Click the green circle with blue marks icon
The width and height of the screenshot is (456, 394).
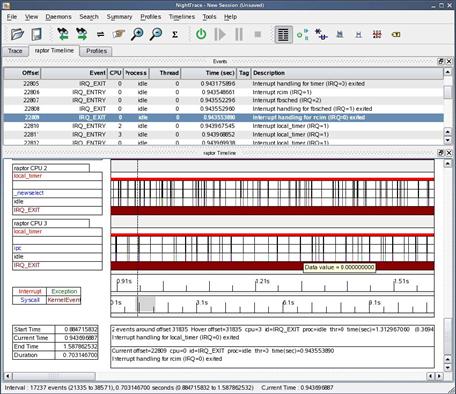(x=302, y=34)
